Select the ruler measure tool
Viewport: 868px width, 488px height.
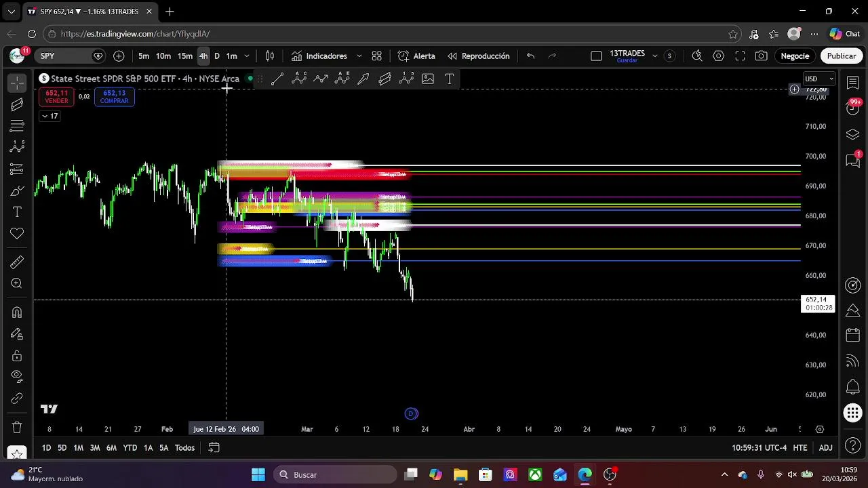click(x=17, y=262)
